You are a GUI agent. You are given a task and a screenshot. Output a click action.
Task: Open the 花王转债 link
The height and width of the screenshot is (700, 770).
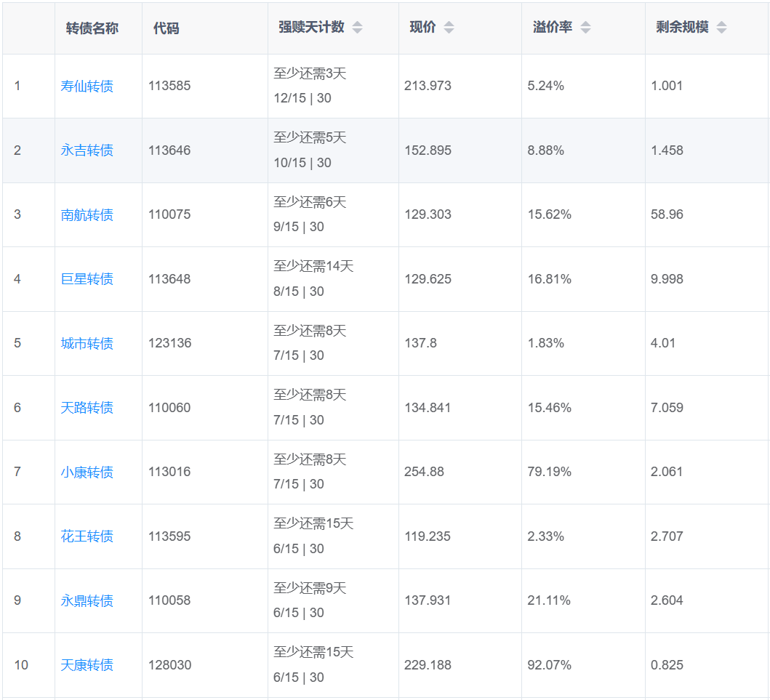click(x=87, y=536)
